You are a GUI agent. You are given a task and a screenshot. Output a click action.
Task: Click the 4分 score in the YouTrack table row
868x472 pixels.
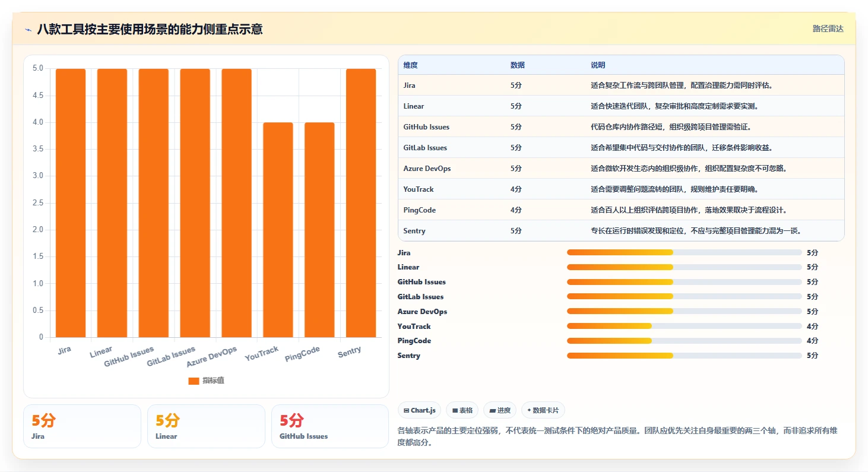(516, 189)
